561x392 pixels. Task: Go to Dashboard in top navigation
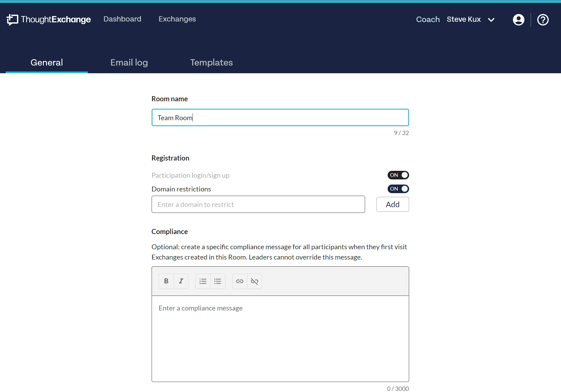pyautogui.click(x=122, y=19)
